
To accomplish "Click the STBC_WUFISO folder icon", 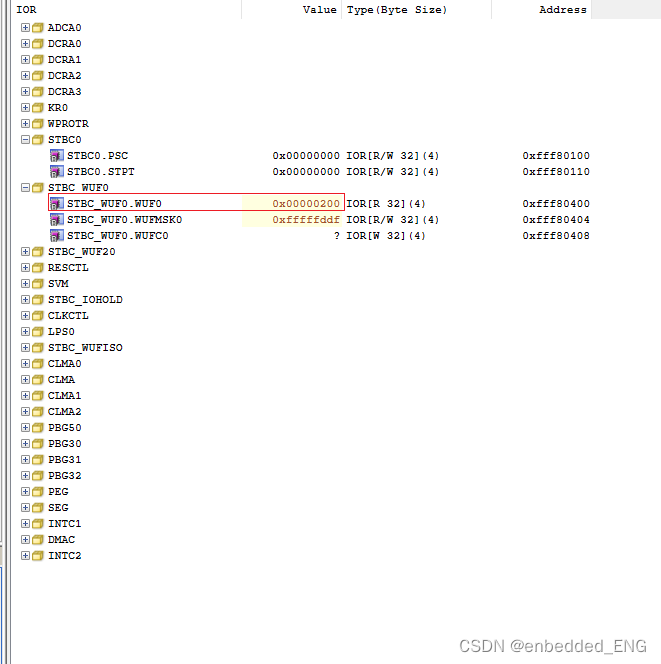I will [x=38, y=348].
